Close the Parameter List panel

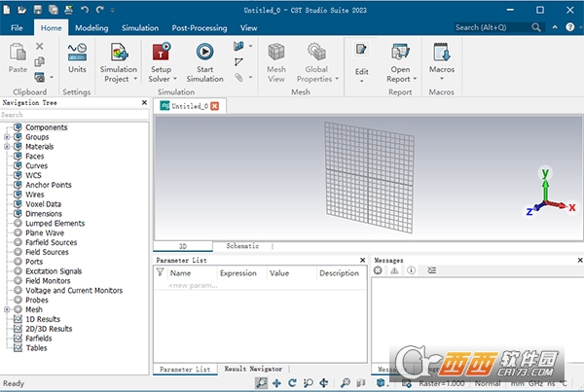(363, 261)
